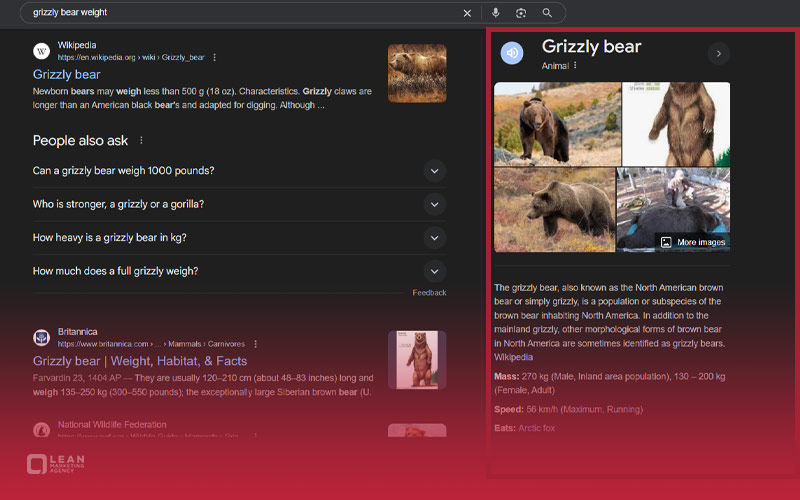Viewport: 800px width, 500px height.
Task: Expand How heavy is a grizzly bear in kg
Action: point(239,238)
